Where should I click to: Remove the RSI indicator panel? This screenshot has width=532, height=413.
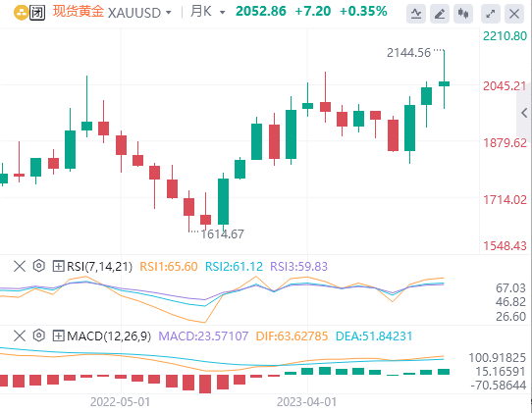(x=20, y=266)
